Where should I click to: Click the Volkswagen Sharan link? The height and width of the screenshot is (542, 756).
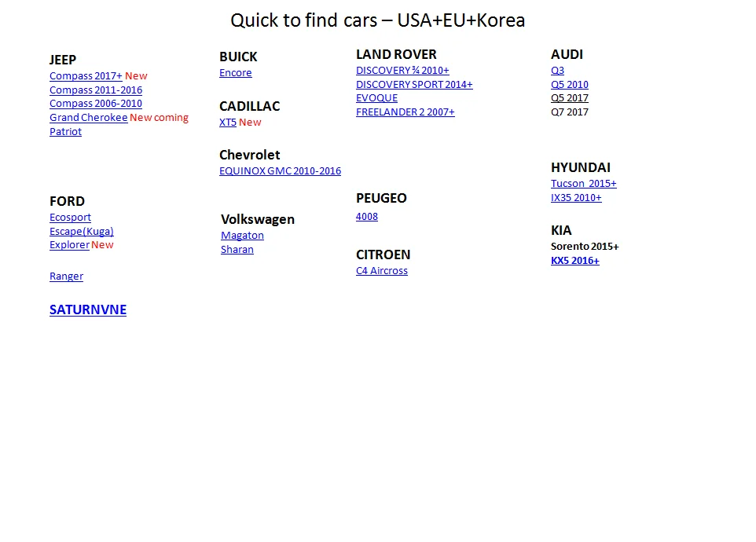pos(237,250)
